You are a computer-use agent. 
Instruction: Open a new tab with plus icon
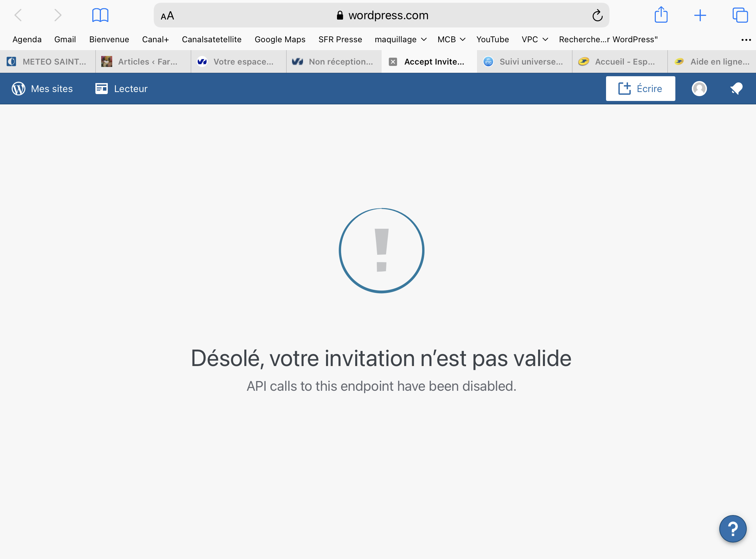tap(700, 15)
